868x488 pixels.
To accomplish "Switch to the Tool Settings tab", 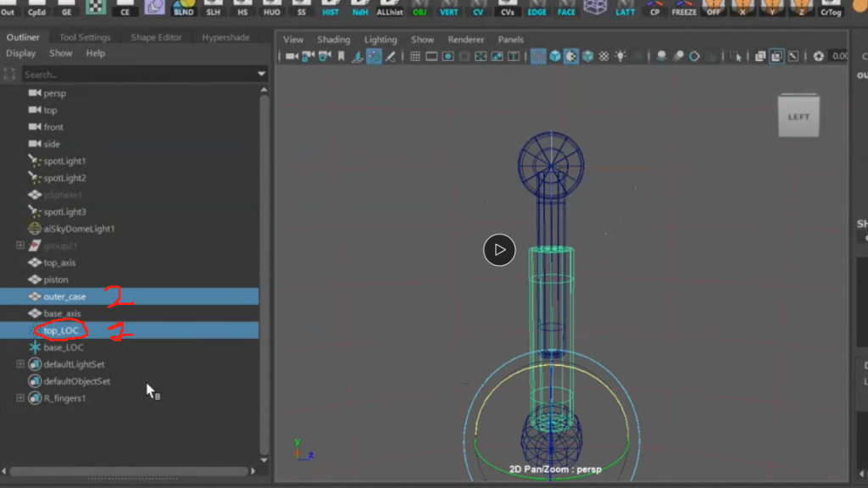I will 86,37.
